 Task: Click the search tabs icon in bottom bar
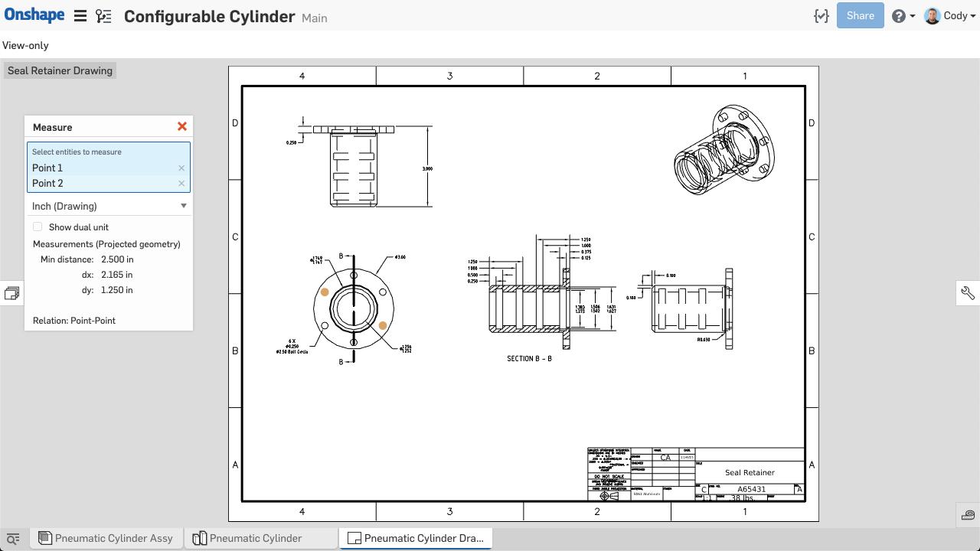coord(12,538)
